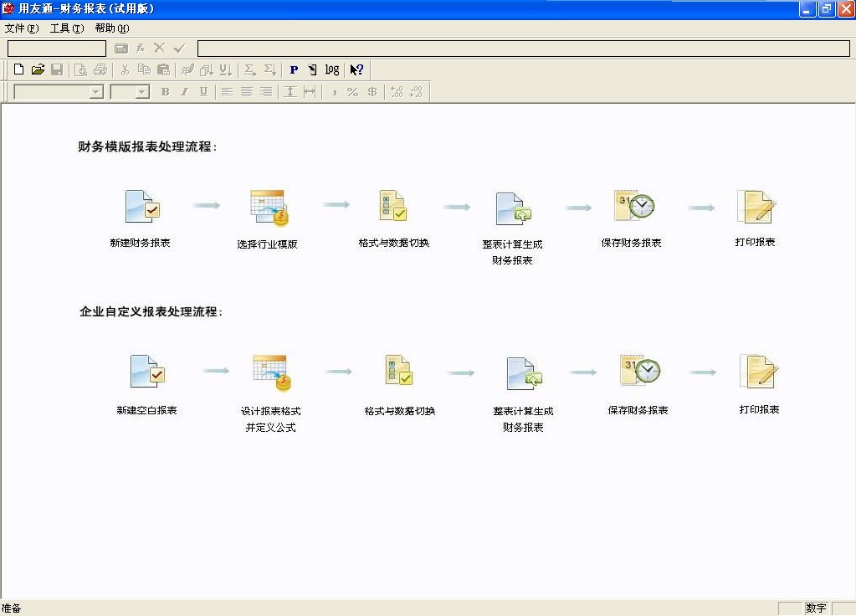Click inside the formula input bar
The height and width of the screenshot is (616, 856).
tap(523, 49)
